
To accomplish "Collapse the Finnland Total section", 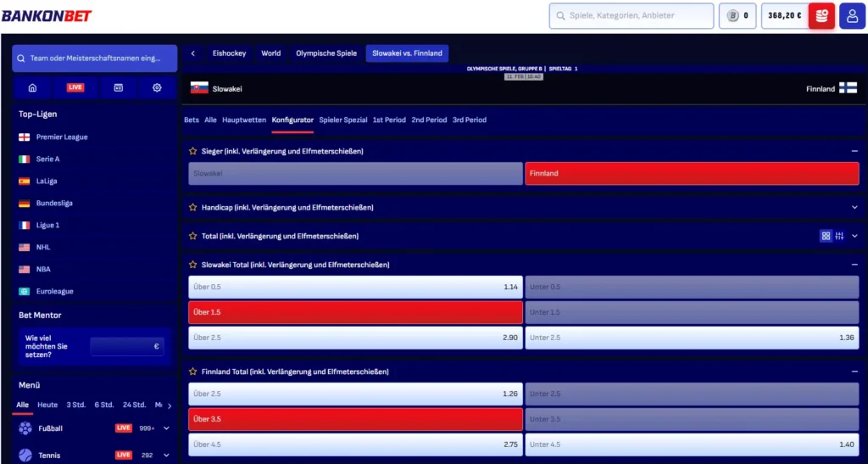I will (x=854, y=372).
